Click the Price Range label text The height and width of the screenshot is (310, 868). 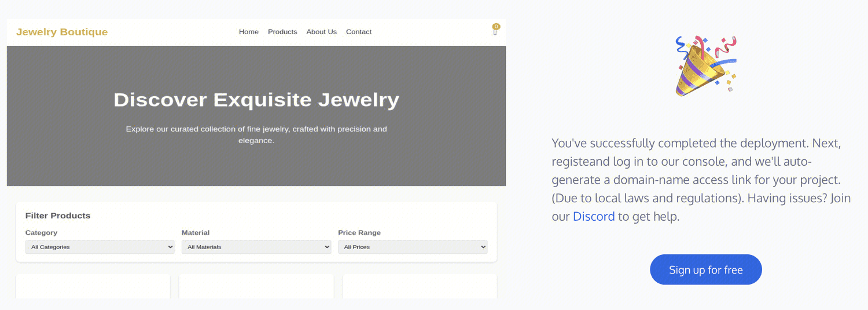[359, 233]
